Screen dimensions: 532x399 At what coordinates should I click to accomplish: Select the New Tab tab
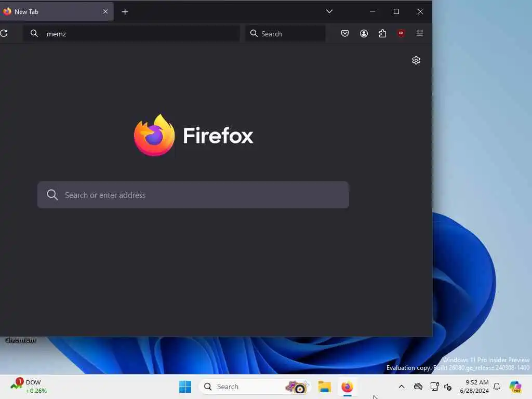(x=56, y=11)
